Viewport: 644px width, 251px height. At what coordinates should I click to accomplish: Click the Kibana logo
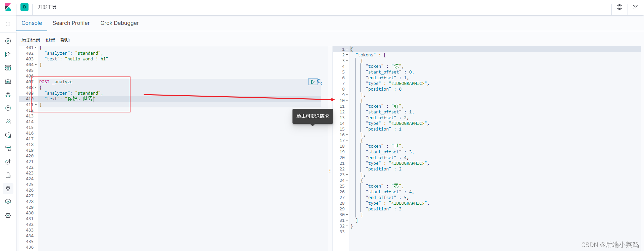8,7
